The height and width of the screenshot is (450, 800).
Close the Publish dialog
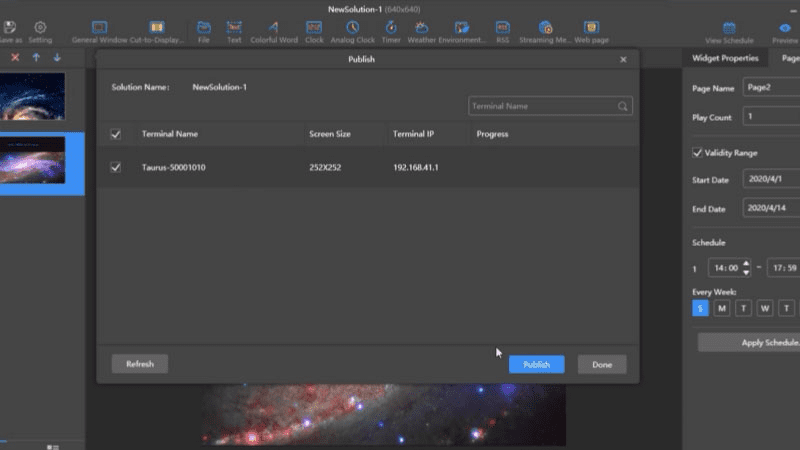coord(623,60)
